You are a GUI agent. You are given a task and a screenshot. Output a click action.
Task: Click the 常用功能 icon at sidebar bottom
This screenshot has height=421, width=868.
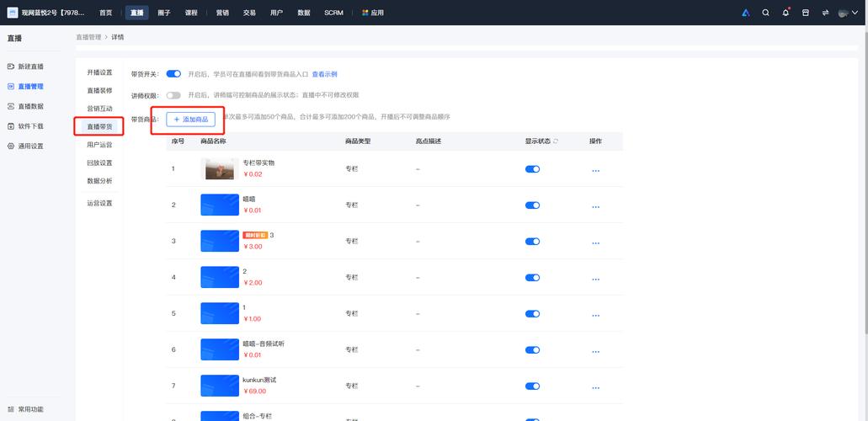[11, 409]
